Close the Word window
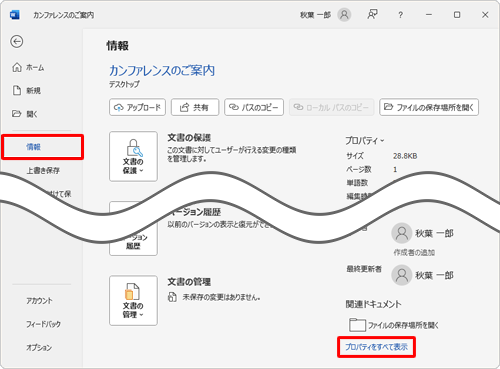Screen dimensions: 500x369 click(x=485, y=15)
